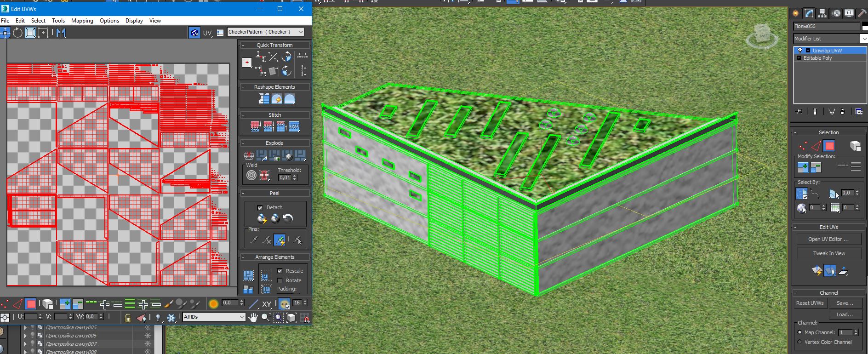Click the Reset UVWs button
The width and height of the screenshot is (868, 354).
point(810,303)
